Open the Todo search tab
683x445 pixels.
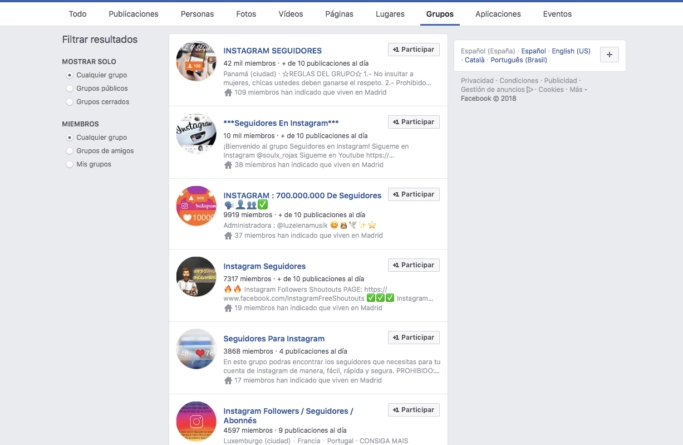[x=78, y=14]
